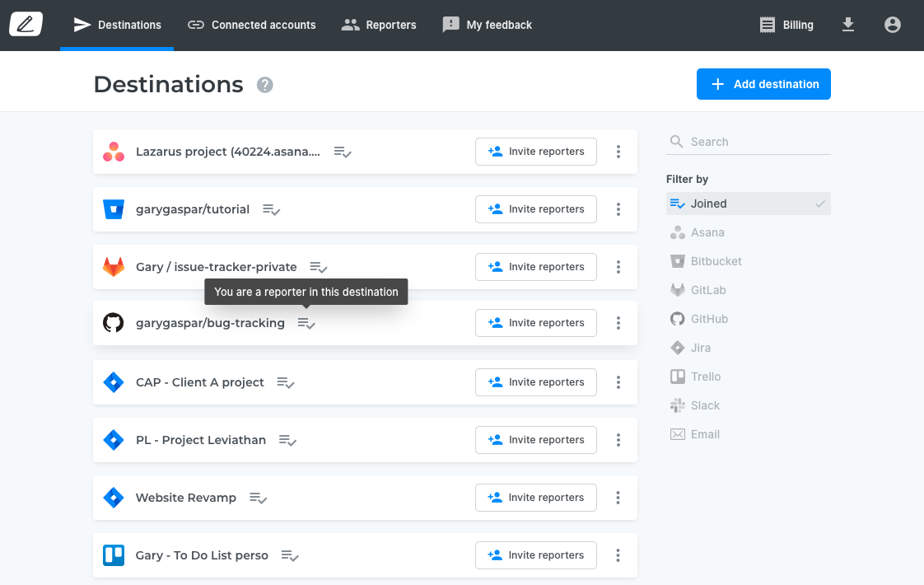Image resolution: width=924 pixels, height=585 pixels.
Task: Open Gary / issue-tracker-private name
Action: pos(217,267)
